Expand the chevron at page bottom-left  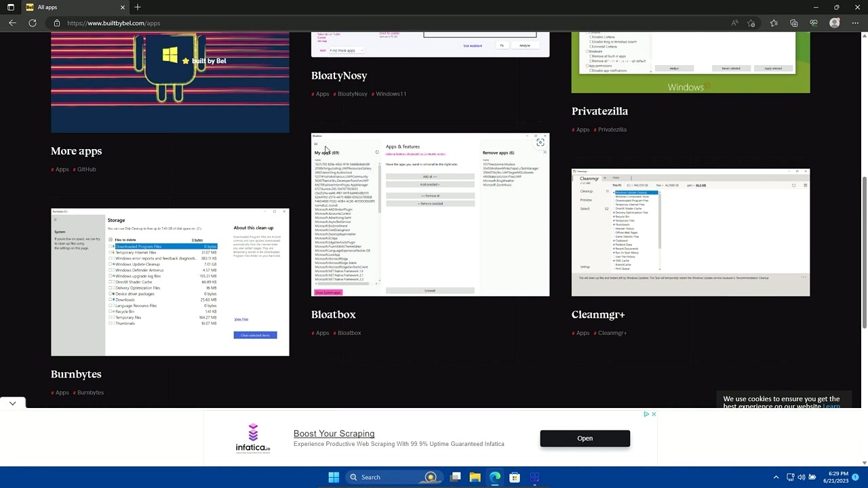pos(12,403)
